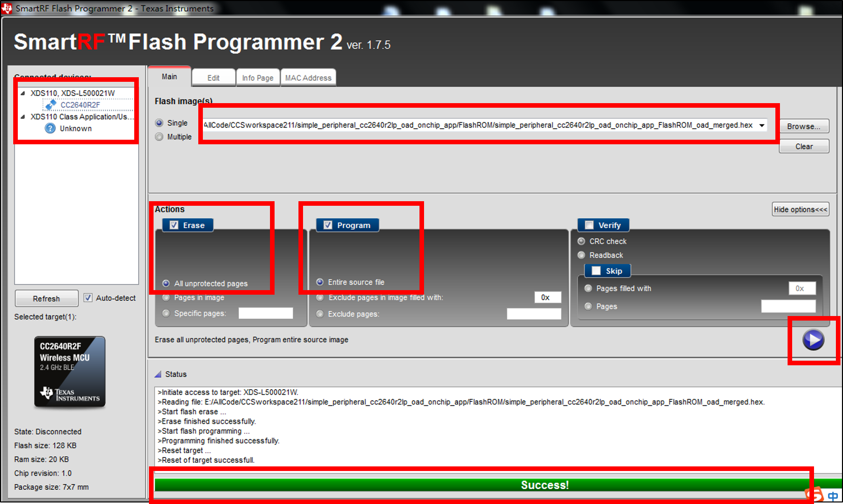Select Exclude pages in image filled with

320,298
